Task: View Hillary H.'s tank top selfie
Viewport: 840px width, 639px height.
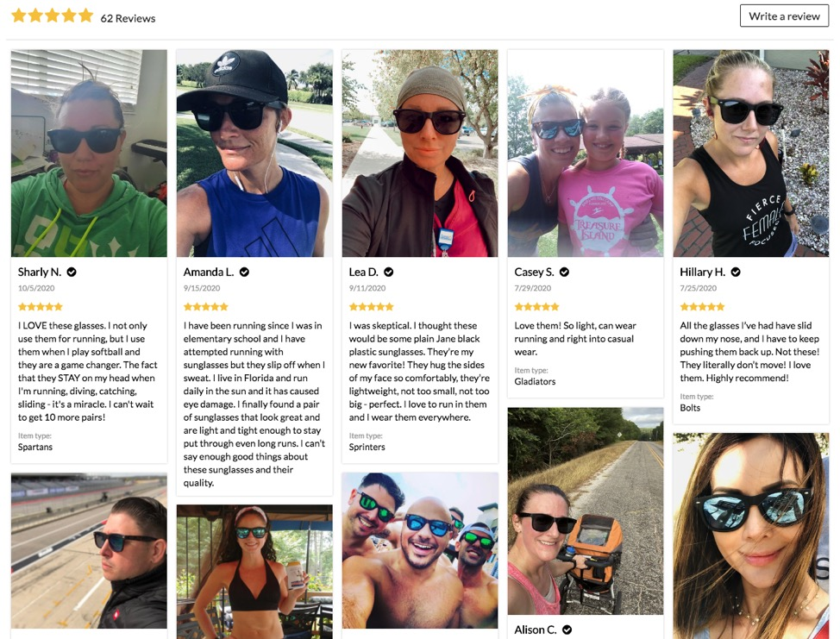Action: pos(751,153)
